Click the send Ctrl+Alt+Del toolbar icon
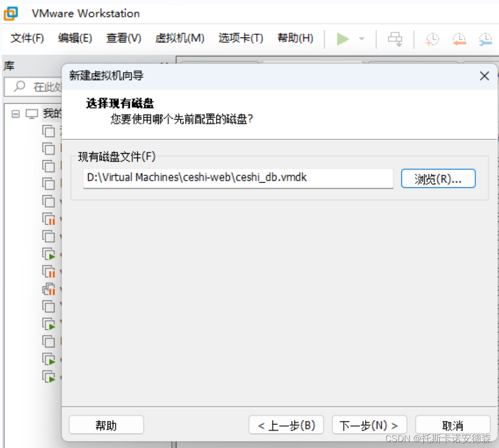This screenshot has width=499, height=448. pos(395,39)
